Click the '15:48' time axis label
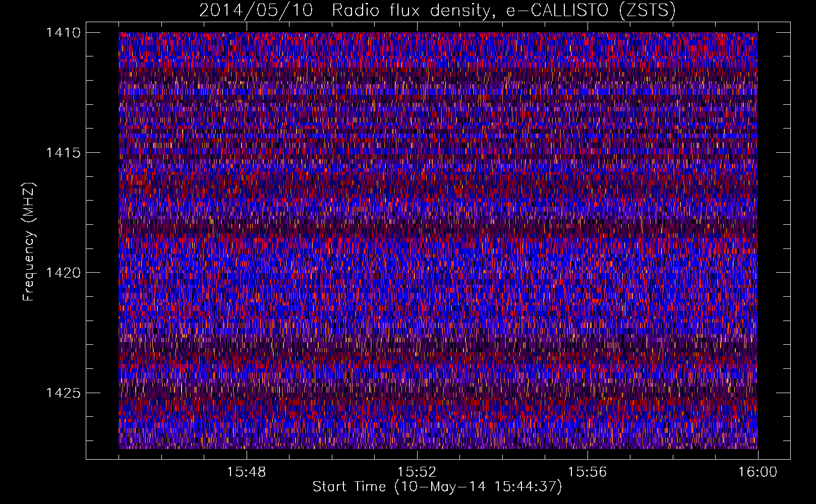This screenshot has height=504, width=816. tap(246, 472)
